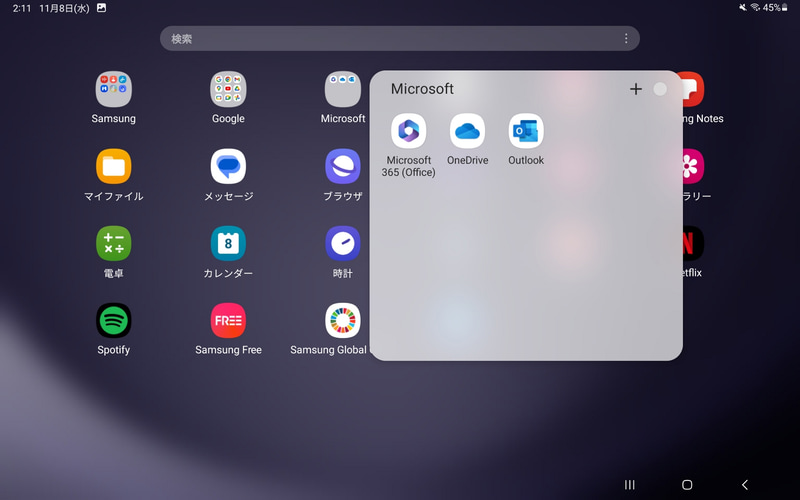Tap the folder color circle
The image size is (800, 500).
coord(660,89)
